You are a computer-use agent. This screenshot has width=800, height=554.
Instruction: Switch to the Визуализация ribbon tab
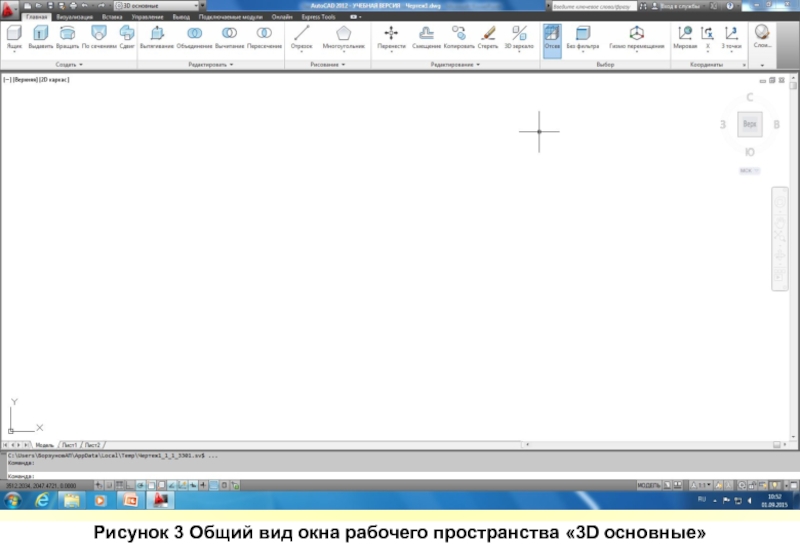pyautogui.click(x=73, y=18)
